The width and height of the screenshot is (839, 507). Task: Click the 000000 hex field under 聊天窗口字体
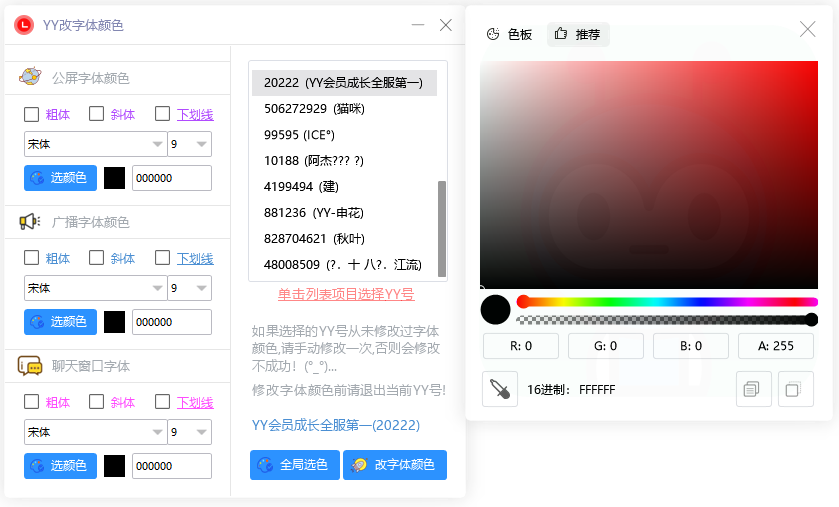(x=172, y=466)
